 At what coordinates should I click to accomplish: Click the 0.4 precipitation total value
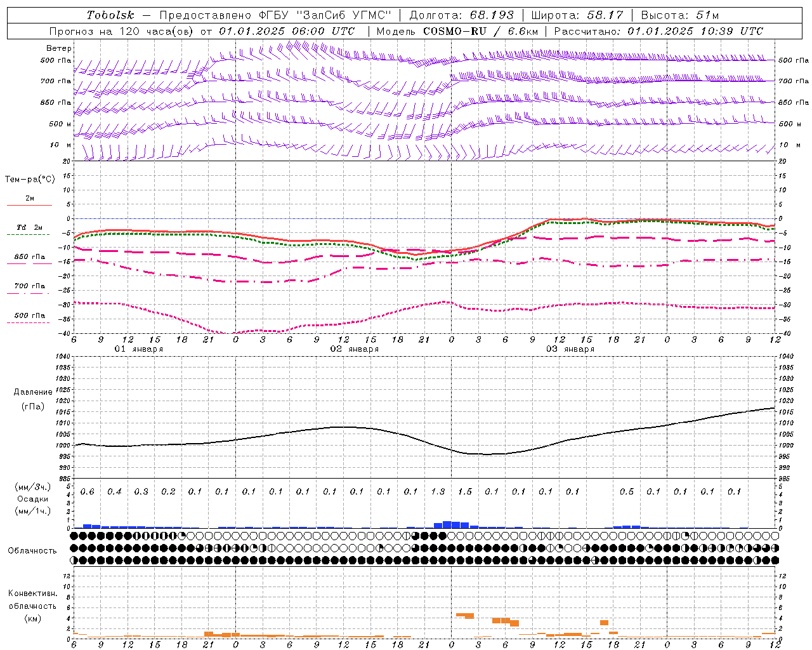coord(114,492)
